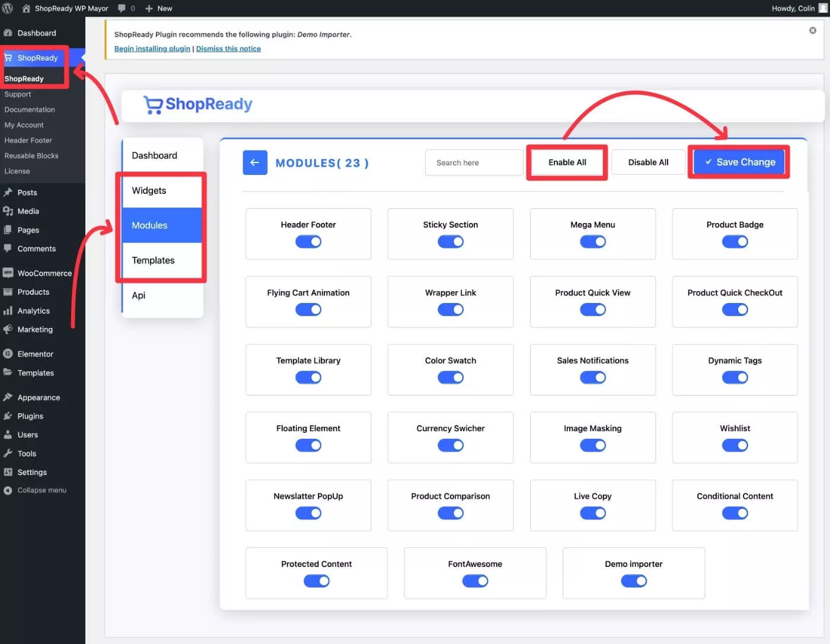Open the comments bubble icon in admin bar
Screen dimensions: 830x644
tap(122, 8)
